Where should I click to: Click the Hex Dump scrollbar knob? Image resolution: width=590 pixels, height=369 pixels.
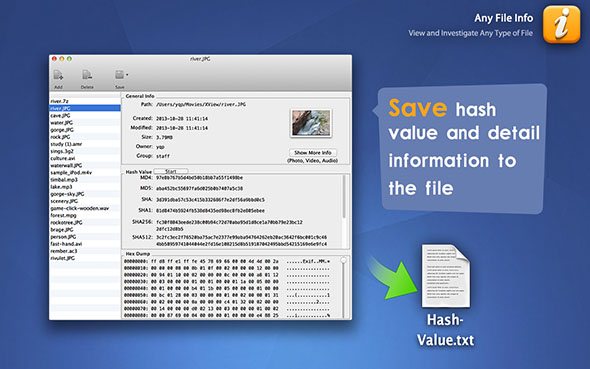tap(343, 260)
